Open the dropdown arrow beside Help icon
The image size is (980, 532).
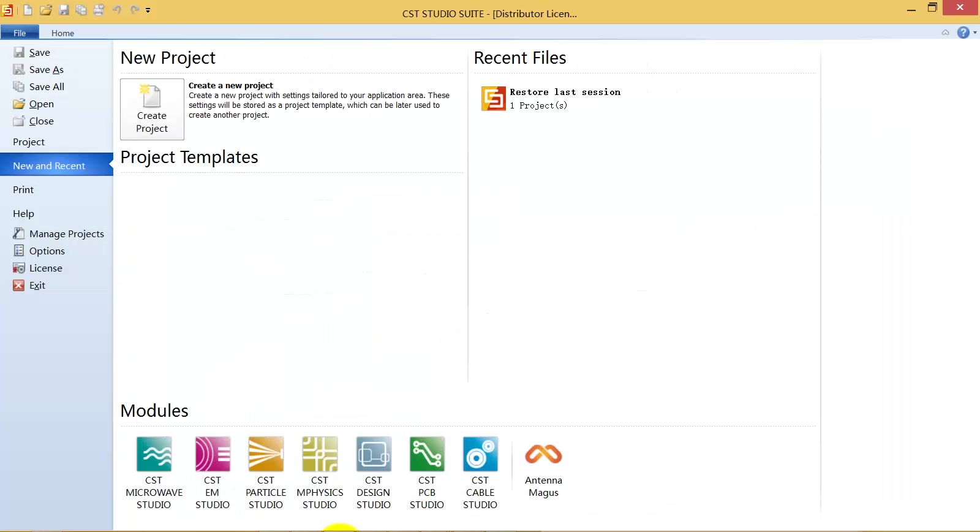coord(975,32)
